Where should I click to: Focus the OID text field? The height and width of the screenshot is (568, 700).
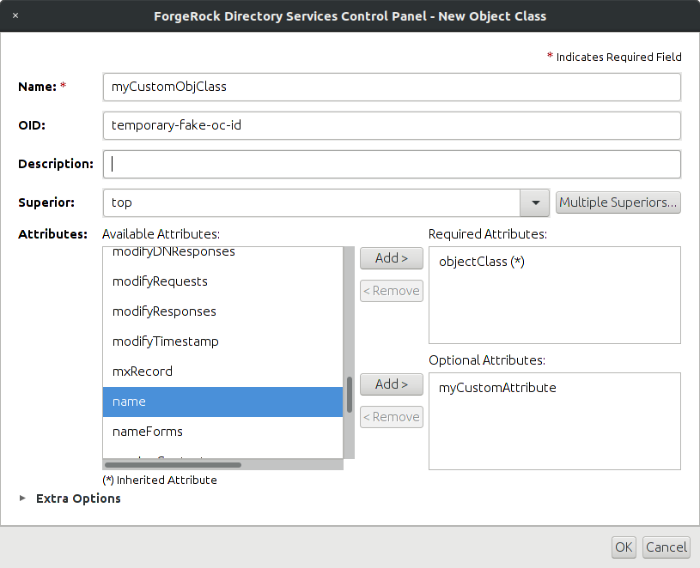[x=392, y=125]
